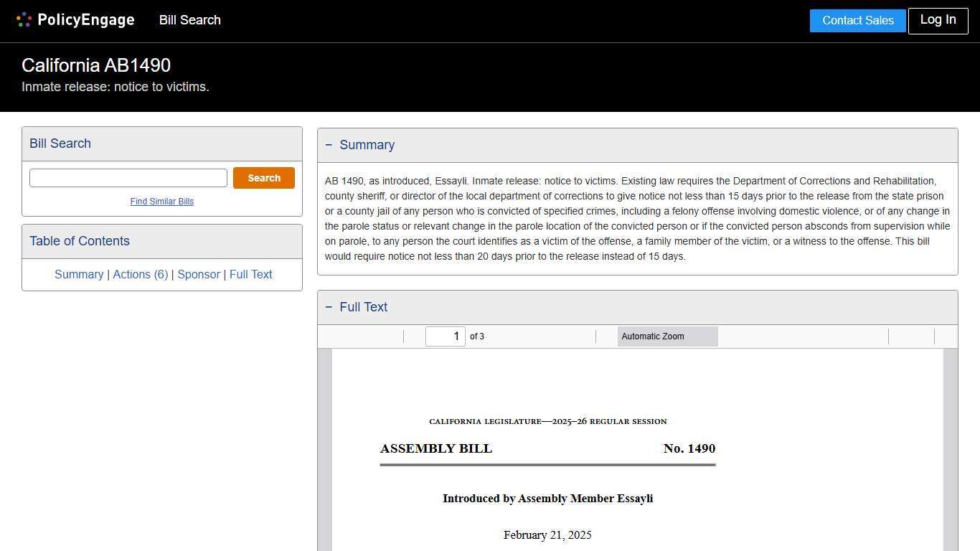This screenshot has width=980, height=551.
Task: Open the Sponsor link
Action: tap(199, 274)
